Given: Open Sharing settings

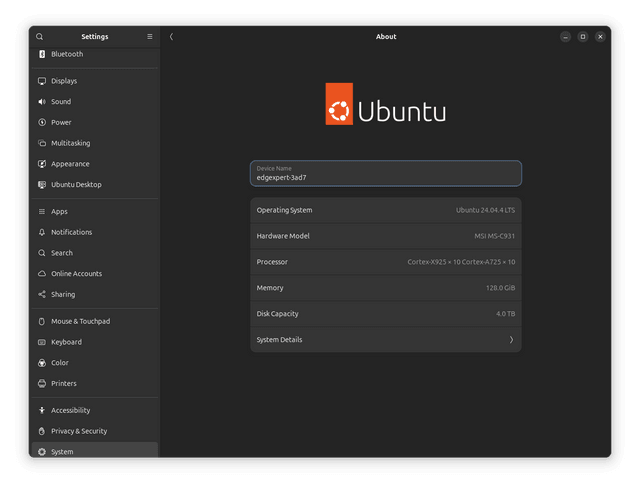Looking at the screenshot, I should point(95,294).
